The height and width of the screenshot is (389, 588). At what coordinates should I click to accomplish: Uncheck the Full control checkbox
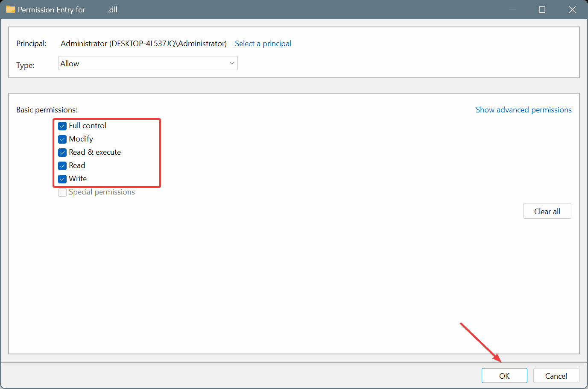[x=62, y=126]
